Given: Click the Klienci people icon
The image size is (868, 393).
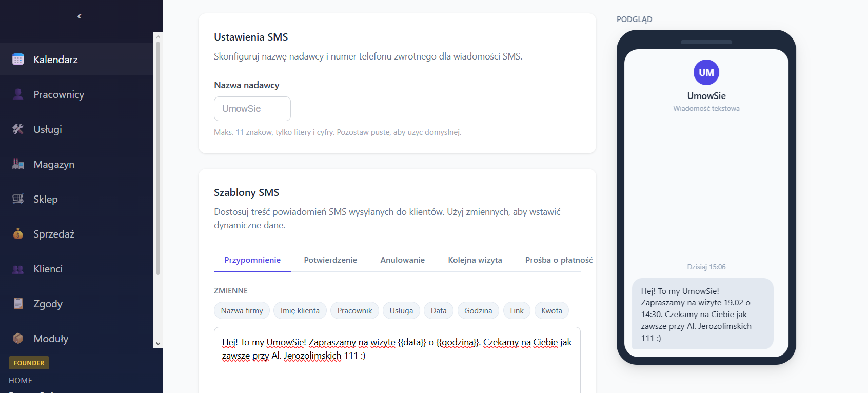Looking at the screenshot, I should 18,269.
